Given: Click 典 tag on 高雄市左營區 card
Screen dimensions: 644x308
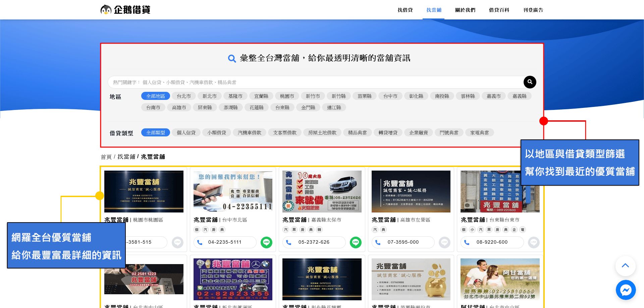Looking at the screenshot, I should click(x=383, y=230).
